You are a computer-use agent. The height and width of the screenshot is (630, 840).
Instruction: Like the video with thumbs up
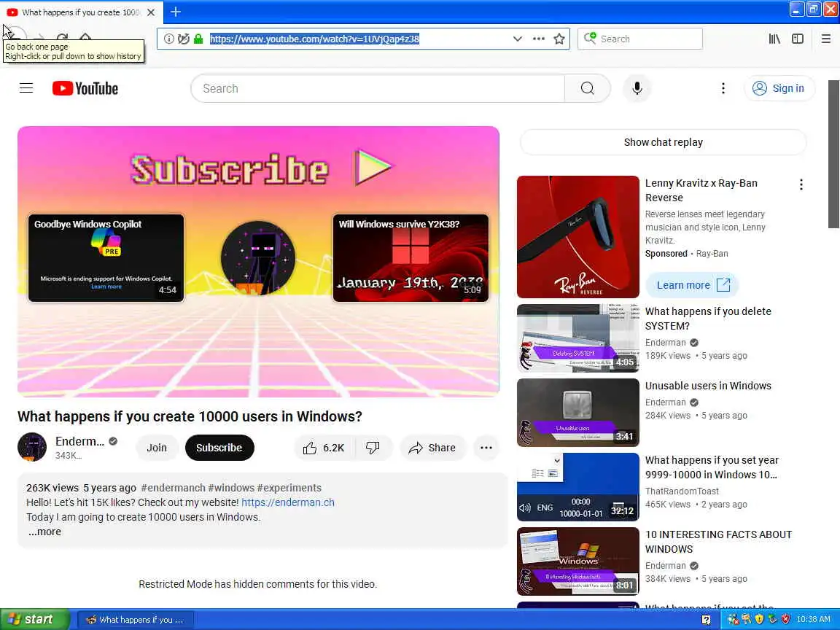click(324, 448)
